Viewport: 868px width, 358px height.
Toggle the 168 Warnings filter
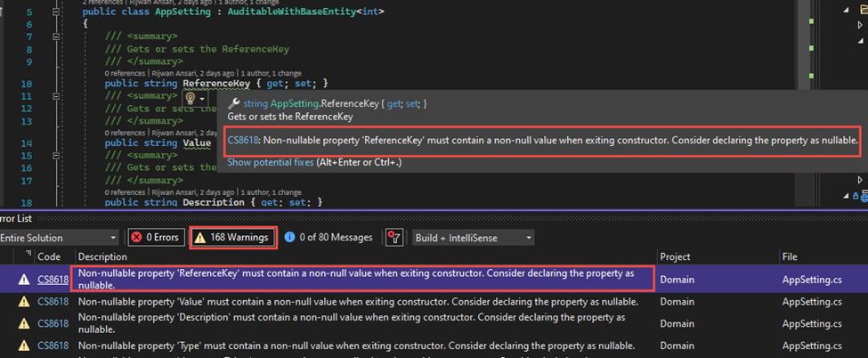[x=233, y=238]
